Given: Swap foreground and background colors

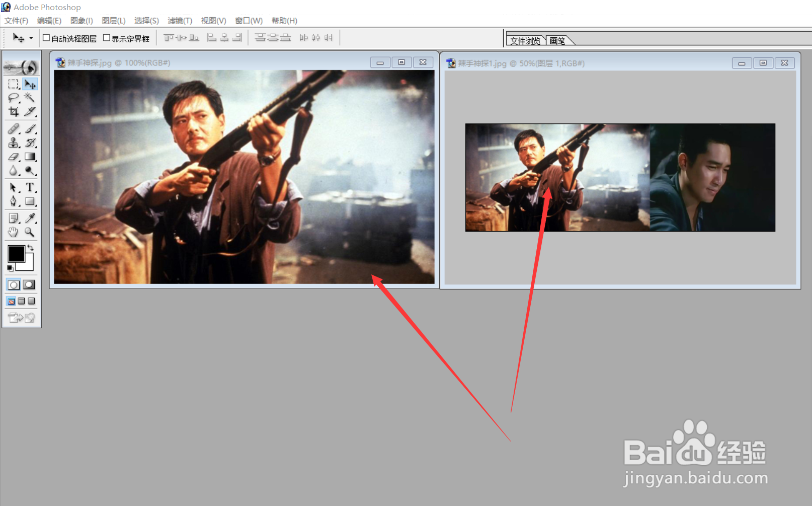Looking at the screenshot, I should pos(31,247).
